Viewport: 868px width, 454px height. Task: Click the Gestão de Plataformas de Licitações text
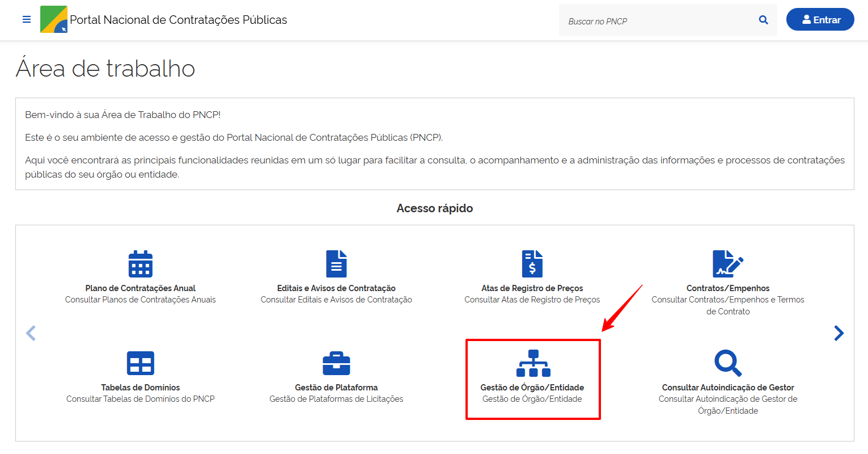[336, 399]
